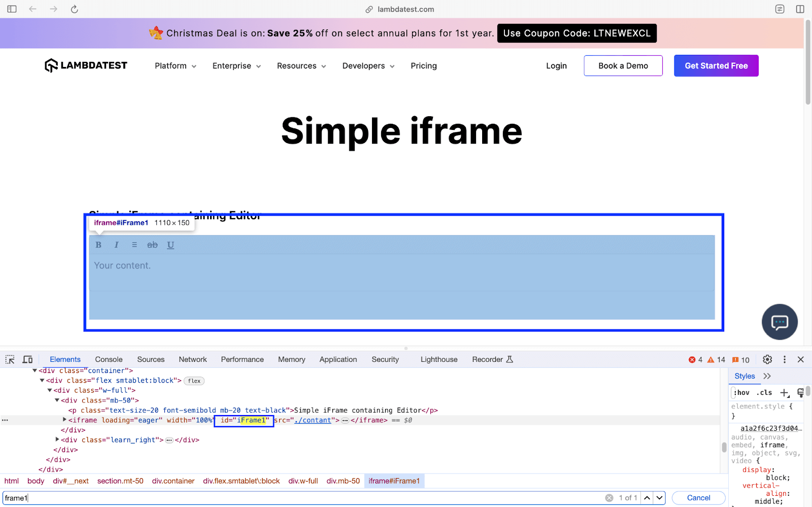Click the chat widget bubble
Viewport: 812px width, 507px height.
click(780, 322)
